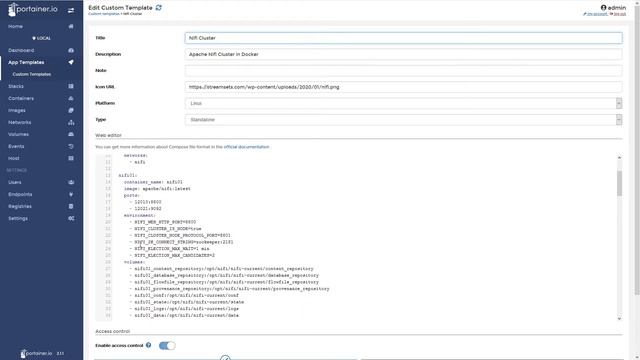Viewport: 640px width, 360px height.
Task: Click the access control help question icon
Action: [x=149, y=345]
